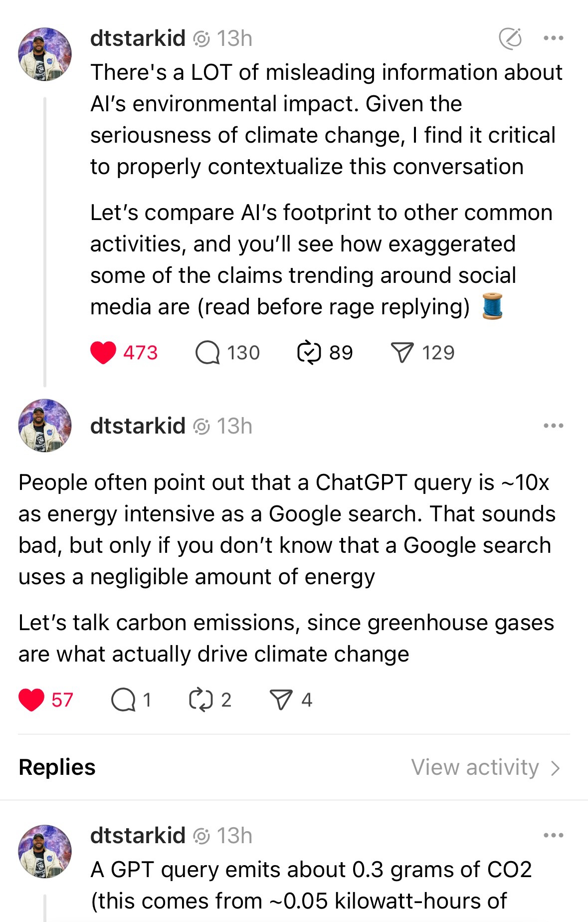Open replies on the 130-comment post
This screenshot has width=588, height=922.
207,353
